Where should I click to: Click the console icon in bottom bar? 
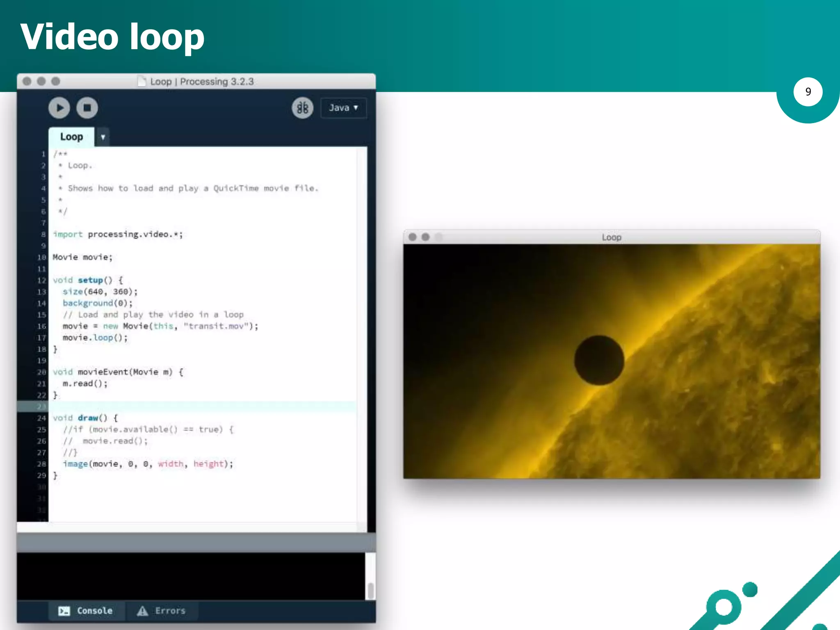(64, 611)
